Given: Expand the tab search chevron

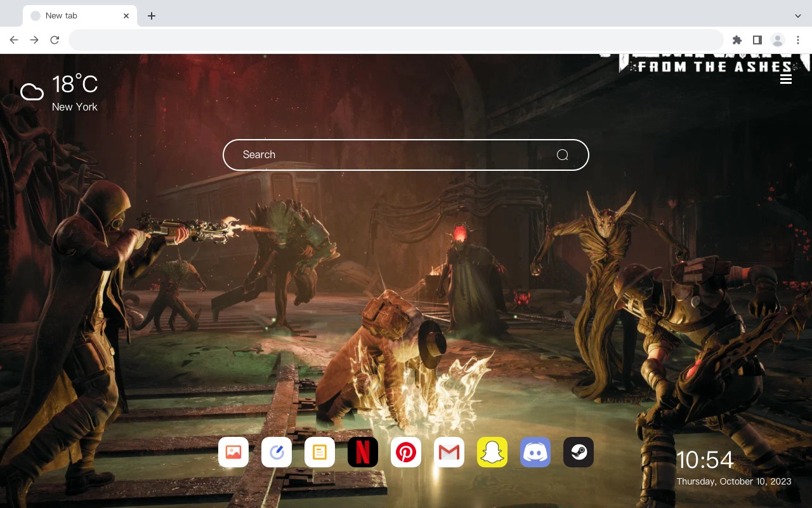Looking at the screenshot, I should [x=798, y=16].
